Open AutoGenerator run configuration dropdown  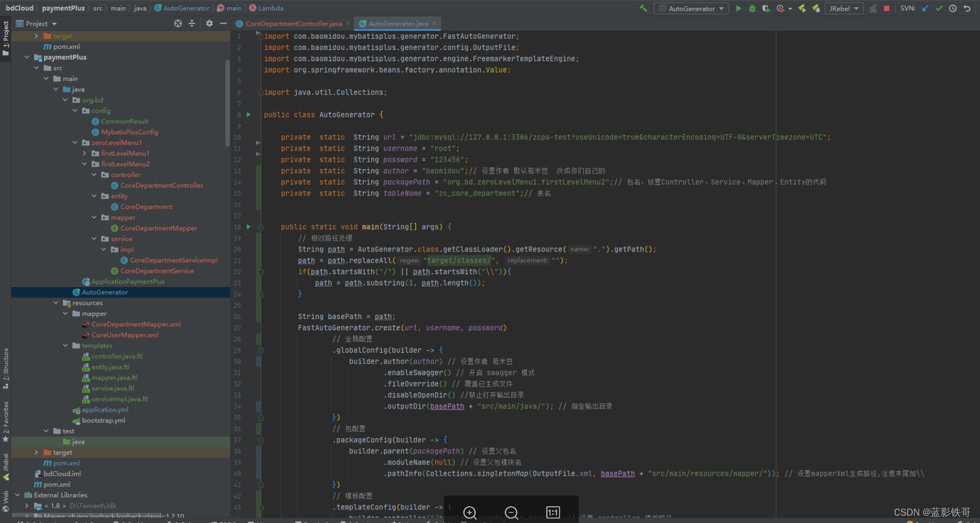tap(692, 8)
